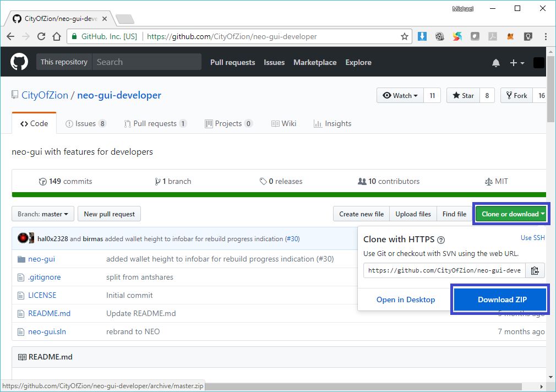Open the Watch dropdown

[400, 95]
